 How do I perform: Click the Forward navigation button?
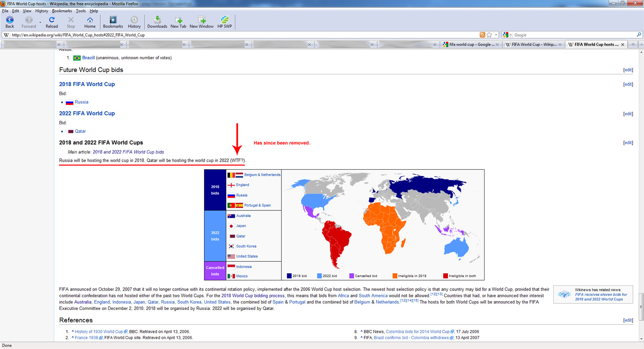29,22
